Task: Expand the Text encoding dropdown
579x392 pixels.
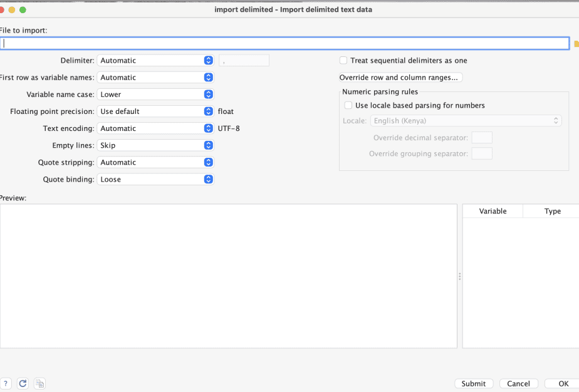Action: point(155,128)
